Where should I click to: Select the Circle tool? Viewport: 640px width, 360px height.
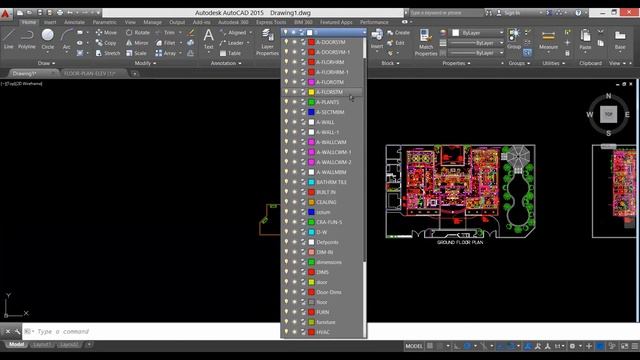point(48,39)
